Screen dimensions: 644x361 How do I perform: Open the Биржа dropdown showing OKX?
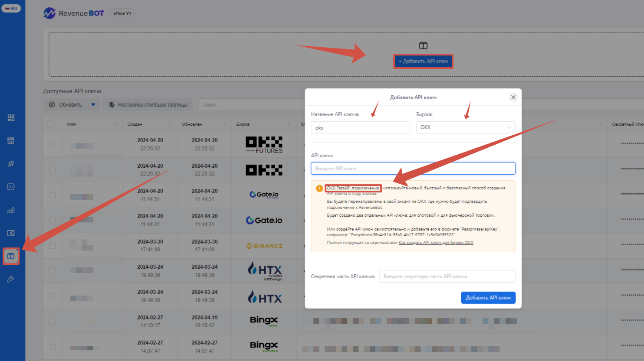pos(466,127)
